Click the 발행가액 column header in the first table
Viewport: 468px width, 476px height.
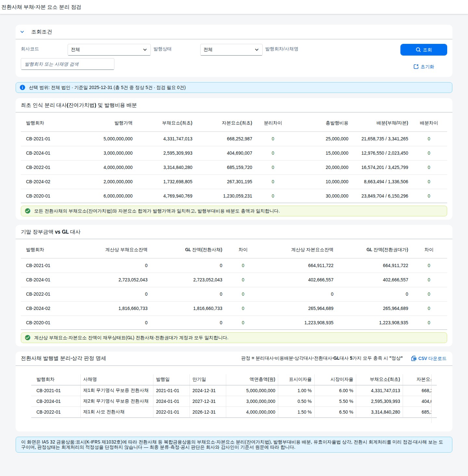(x=123, y=123)
